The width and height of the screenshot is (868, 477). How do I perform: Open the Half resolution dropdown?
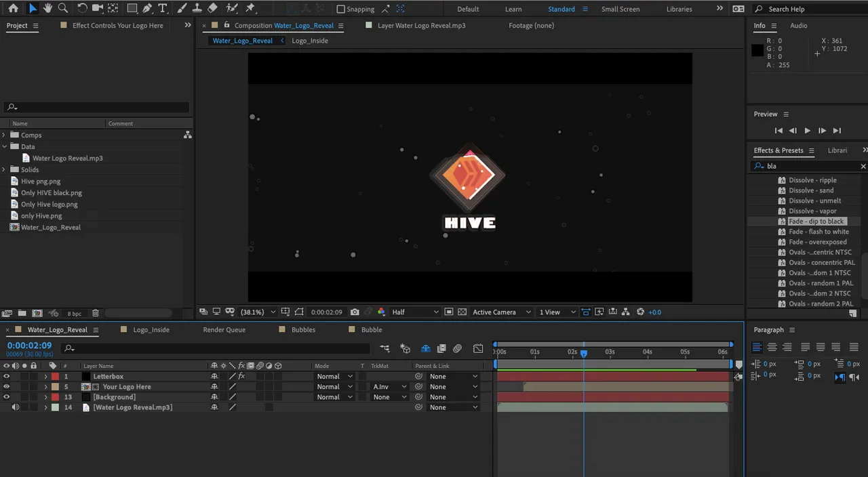pyautogui.click(x=415, y=312)
